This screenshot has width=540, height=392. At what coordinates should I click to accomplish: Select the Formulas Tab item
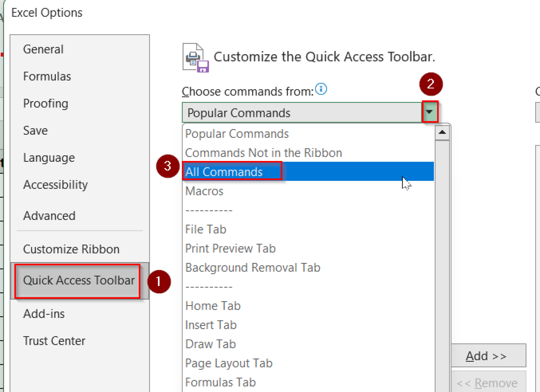tap(220, 382)
